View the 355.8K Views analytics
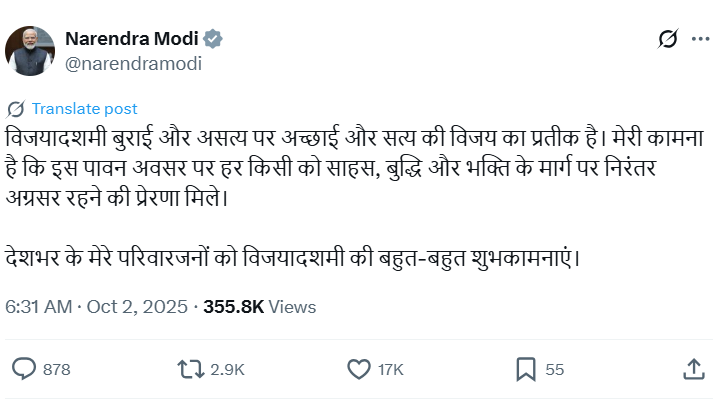Viewport: 728px width, 403px height. click(x=259, y=307)
